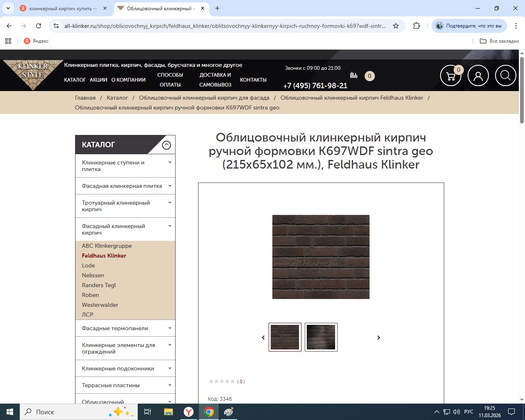Select Feldhaus Klinker brand
The image size is (525, 420).
coord(104,256)
